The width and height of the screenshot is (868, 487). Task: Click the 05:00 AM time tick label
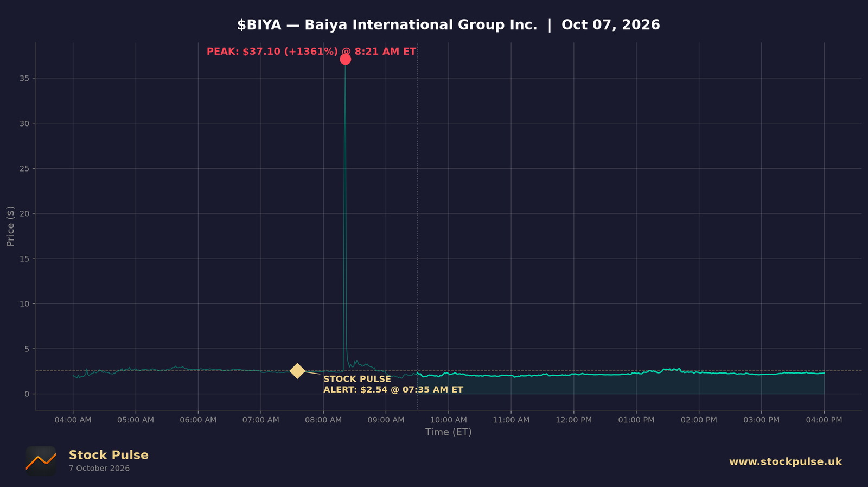coord(136,420)
